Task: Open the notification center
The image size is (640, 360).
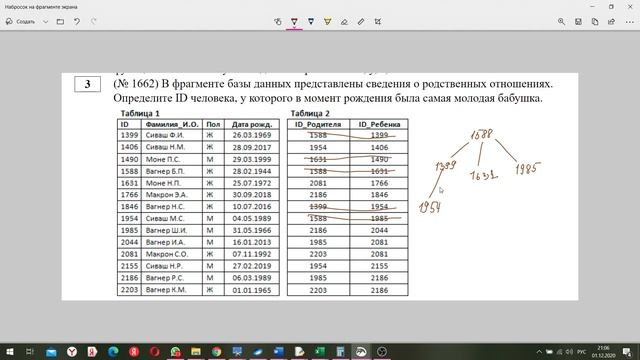Action: pyautogui.click(x=627, y=351)
